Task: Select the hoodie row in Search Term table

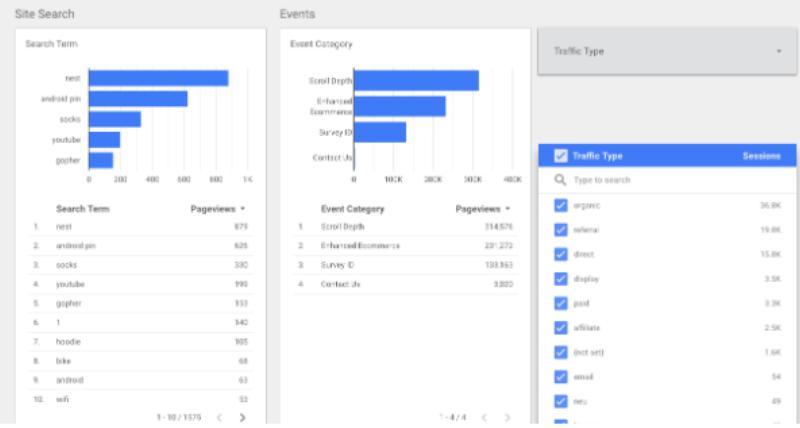Action: pos(140,342)
